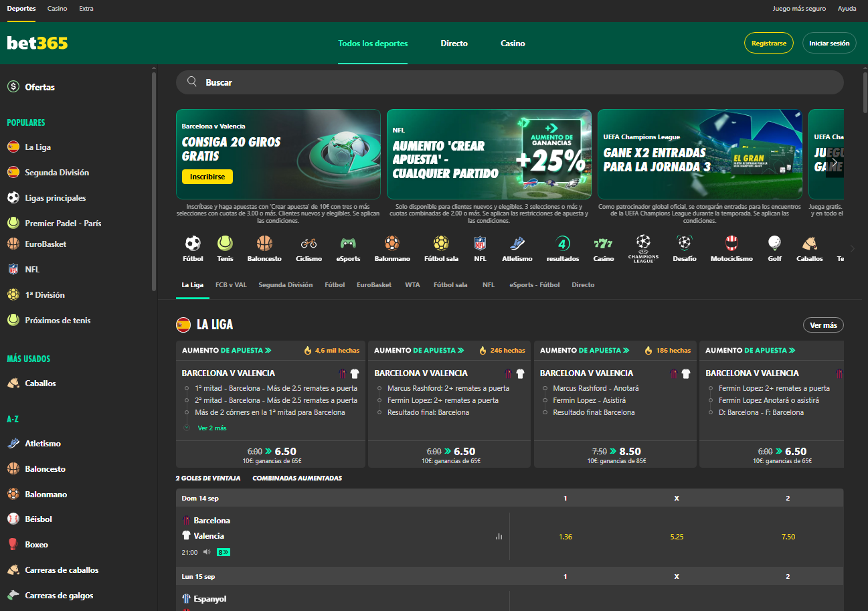Click the Ofertas dollar icon in sidebar

tap(13, 87)
